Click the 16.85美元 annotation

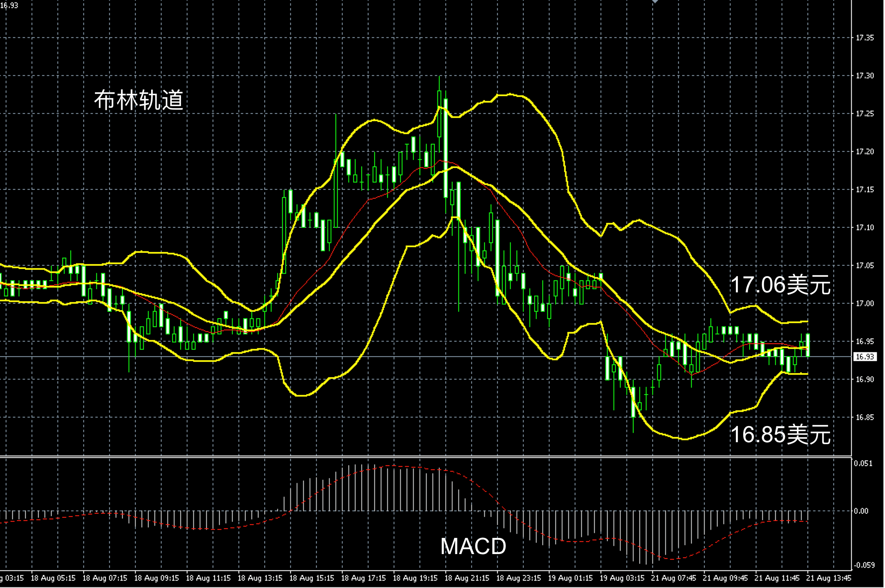point(780,435)
